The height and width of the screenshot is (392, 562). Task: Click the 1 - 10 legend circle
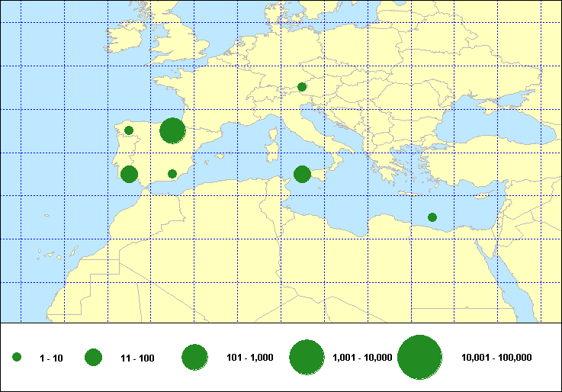17,358
